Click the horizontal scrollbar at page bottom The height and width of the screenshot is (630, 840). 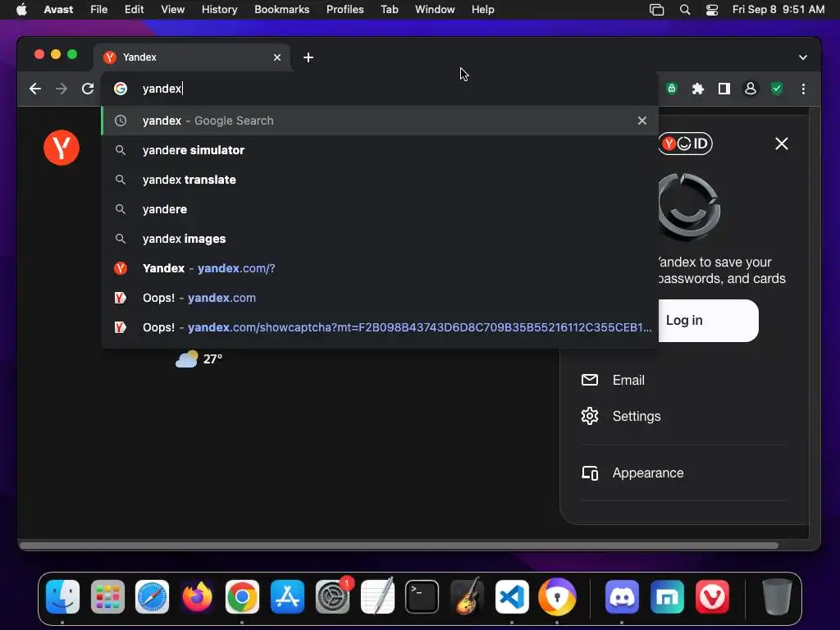click(399, 546)
